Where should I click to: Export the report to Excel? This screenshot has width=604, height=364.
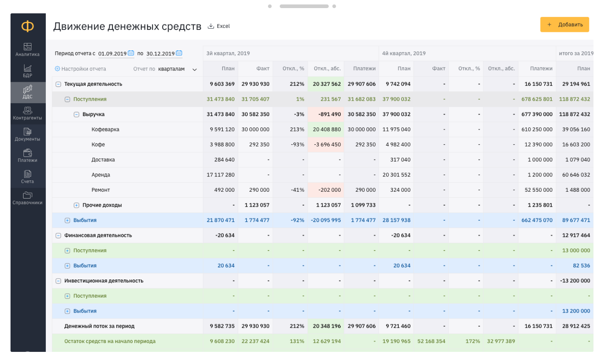point(219,26)
